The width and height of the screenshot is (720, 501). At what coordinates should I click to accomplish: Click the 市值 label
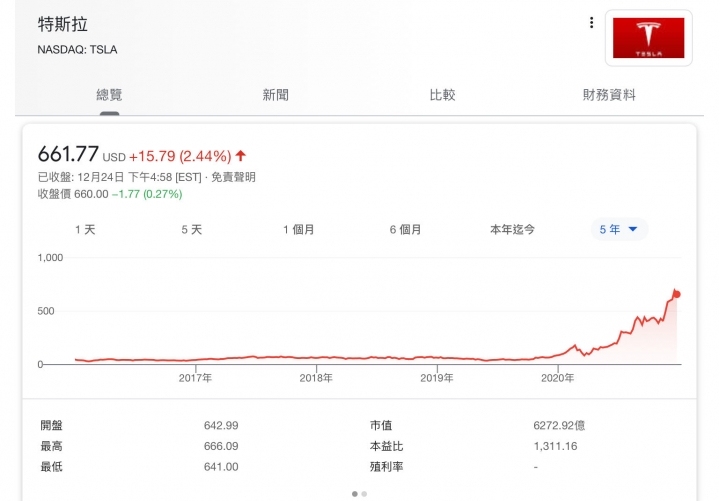(x=381, y=426)
